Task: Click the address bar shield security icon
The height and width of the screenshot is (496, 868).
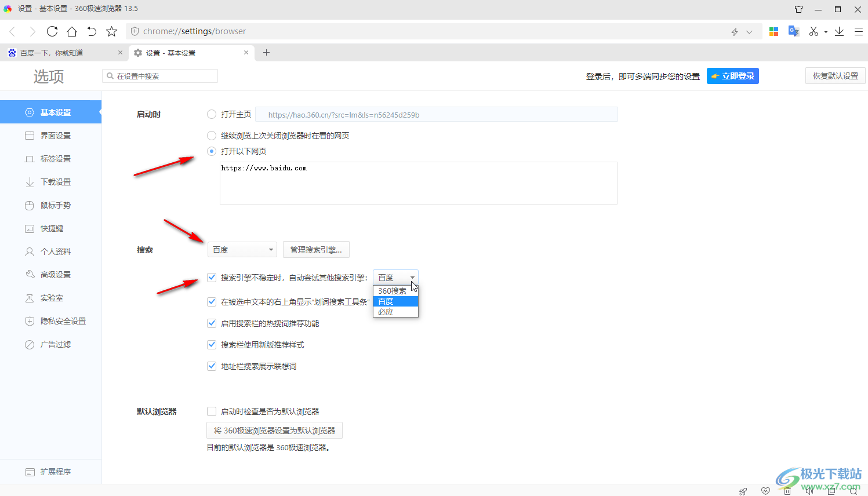Action: pos(135,31)
